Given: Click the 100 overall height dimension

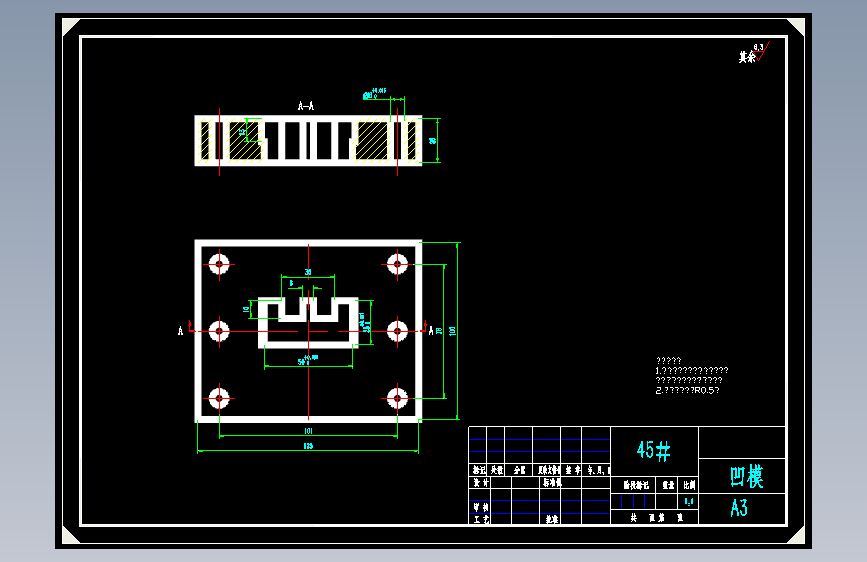Looking at the screenshot, I should tap(452, 331).
